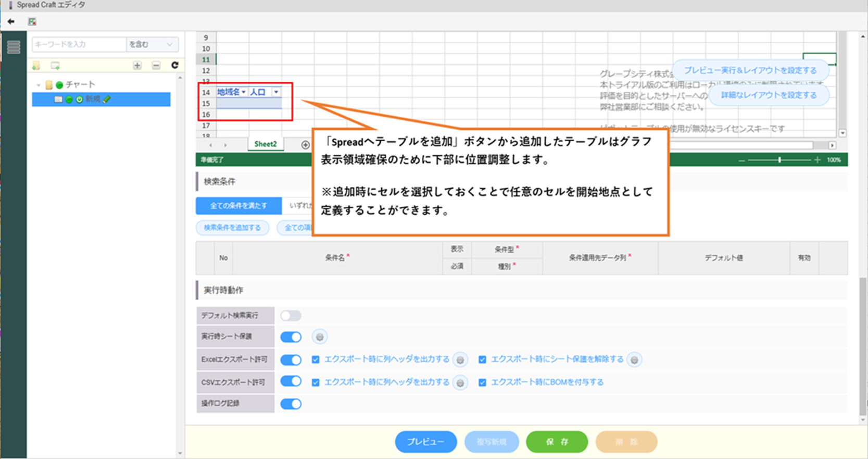Toggle the 操作ログ記録 switch
868x459 pixels.
click(291, 404)
